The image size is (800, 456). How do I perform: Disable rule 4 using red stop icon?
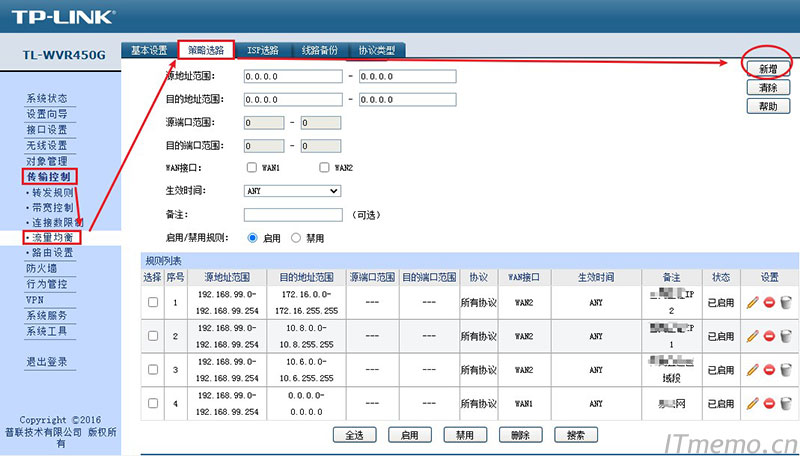(x=769, y=403)
